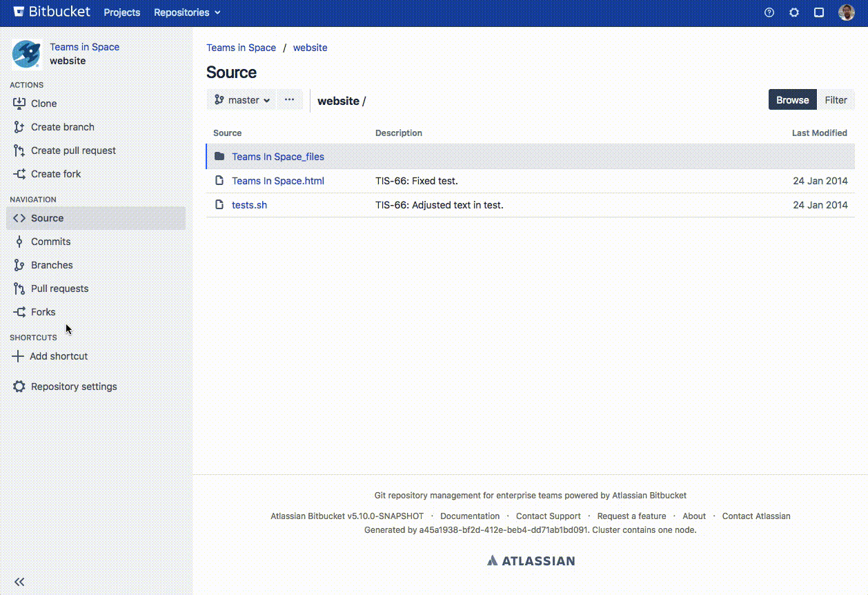Image resolution: width=868 pixels, height=595 pixels.
Task: Open the Projects menu
Action: [121, 12]
